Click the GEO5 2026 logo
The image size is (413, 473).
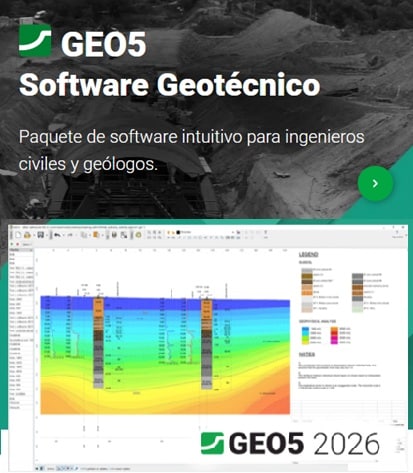(x=290, y=443)
